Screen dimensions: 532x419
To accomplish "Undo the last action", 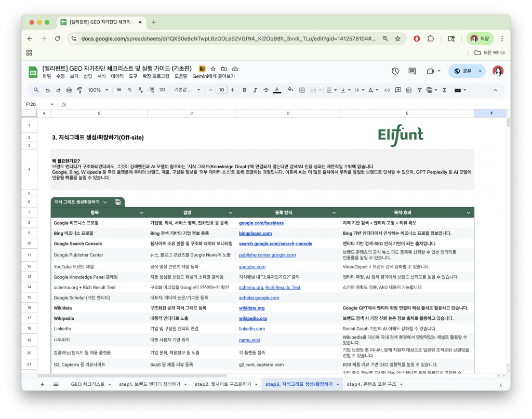I will (x=47, y=90).
